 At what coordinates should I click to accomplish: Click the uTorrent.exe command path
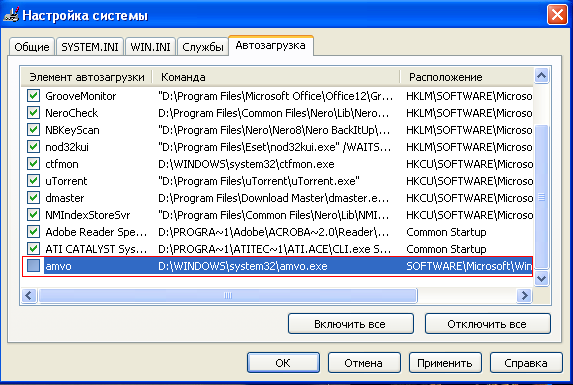pos(259,181)
